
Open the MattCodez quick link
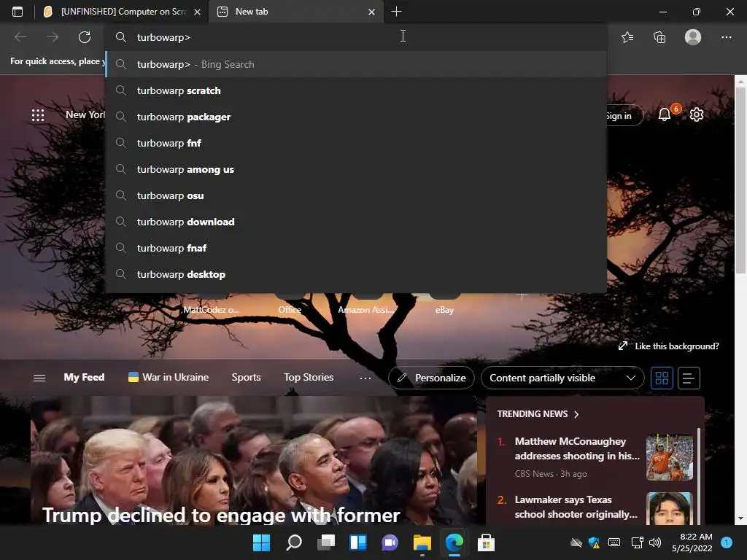[211, 309]
